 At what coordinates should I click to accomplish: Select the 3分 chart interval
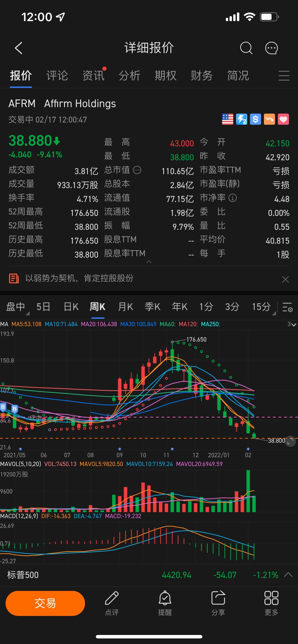click(232, 307)
